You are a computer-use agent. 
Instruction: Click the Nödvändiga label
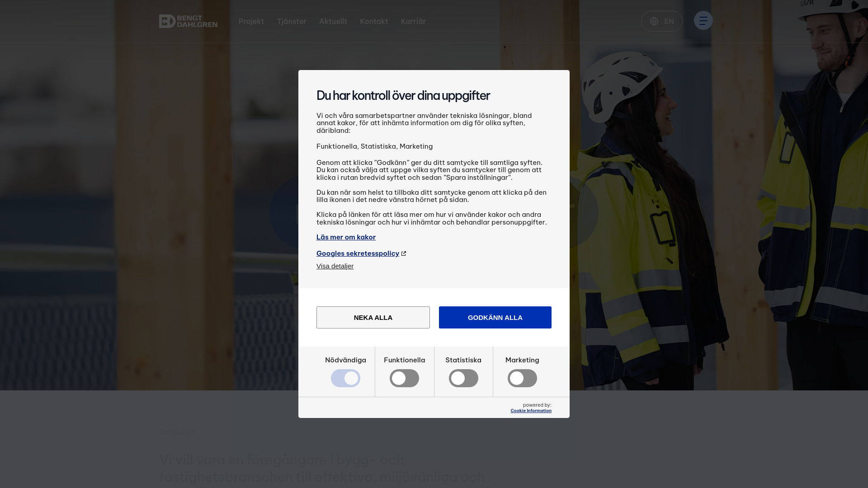coord(345,360)
